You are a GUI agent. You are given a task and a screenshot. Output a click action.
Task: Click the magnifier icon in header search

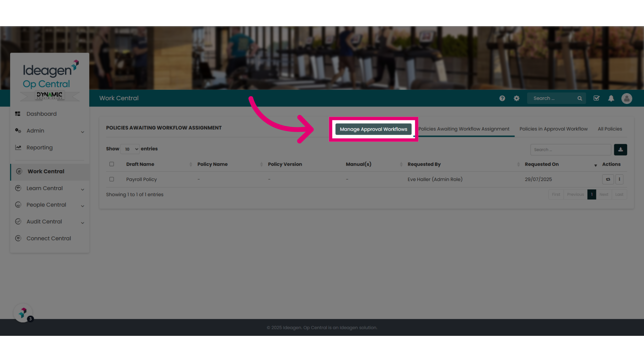tap(580, 98)
